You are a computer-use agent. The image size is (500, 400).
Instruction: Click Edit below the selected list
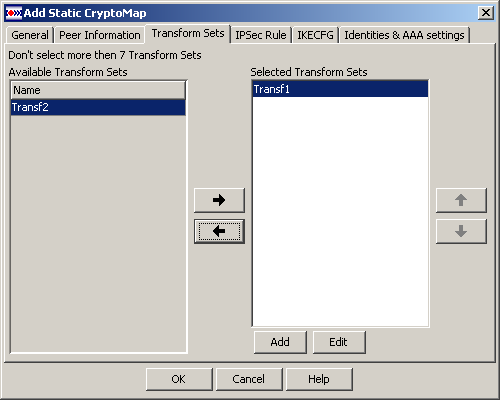[x=339, y=342]
